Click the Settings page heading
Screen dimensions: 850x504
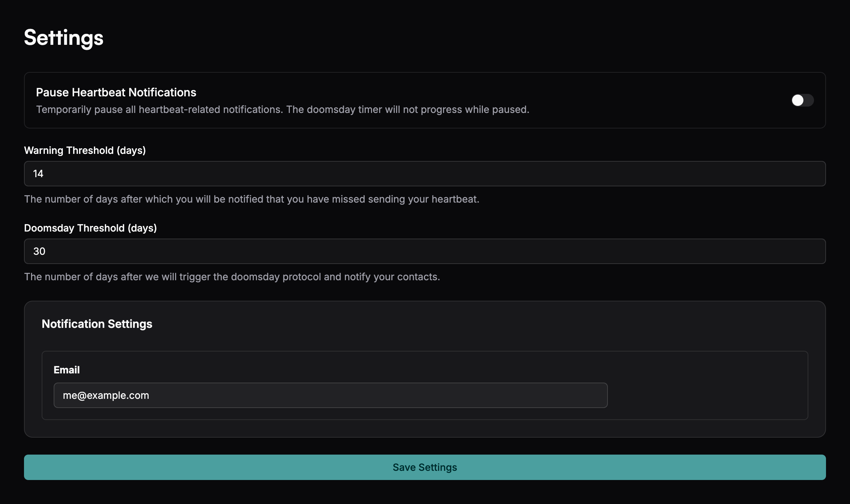[x=64, y=37]
